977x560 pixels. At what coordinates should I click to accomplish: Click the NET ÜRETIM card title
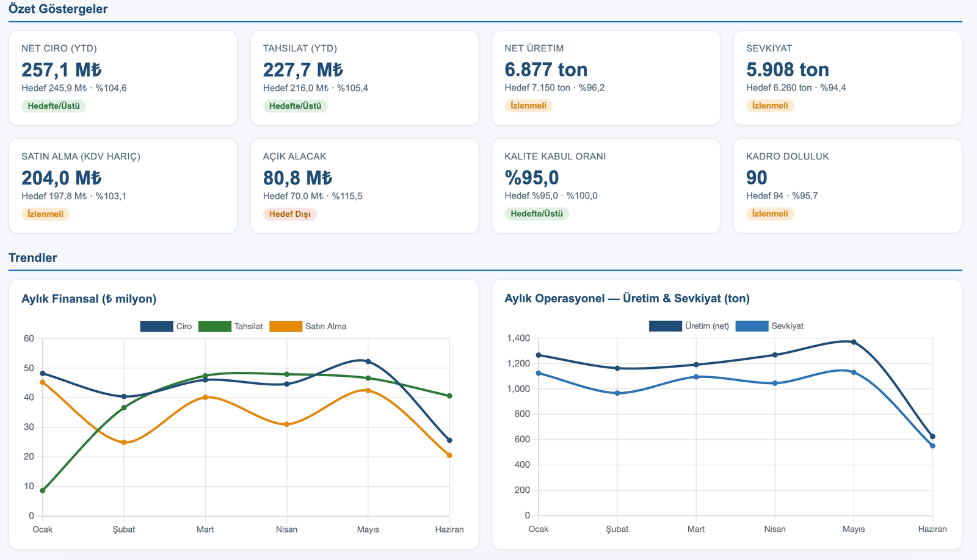pos(534,48)
